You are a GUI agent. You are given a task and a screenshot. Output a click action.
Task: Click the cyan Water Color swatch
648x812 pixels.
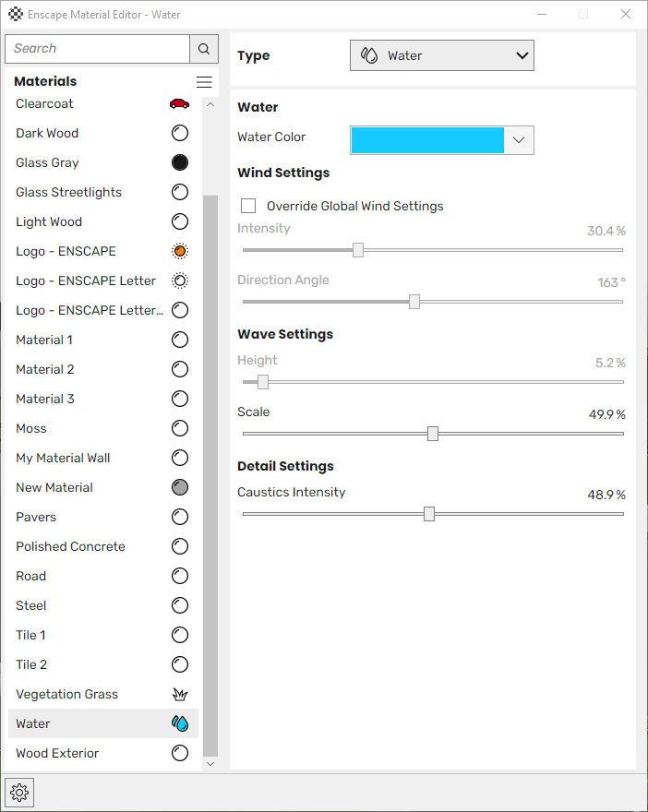[x=427, y=140]
